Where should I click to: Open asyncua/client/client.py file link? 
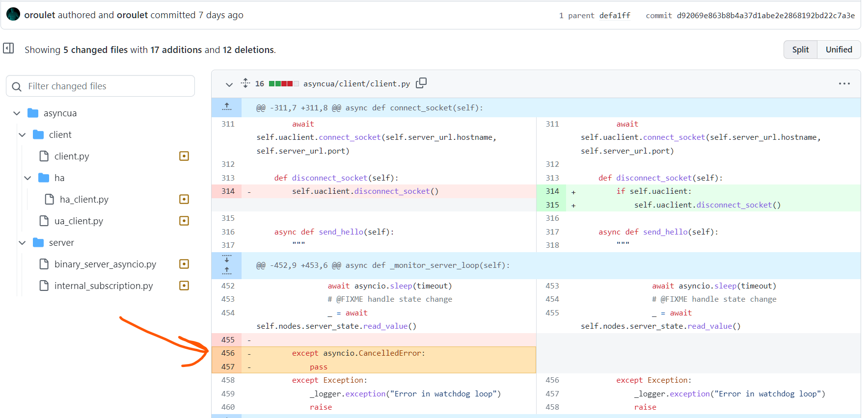[356, 83]
